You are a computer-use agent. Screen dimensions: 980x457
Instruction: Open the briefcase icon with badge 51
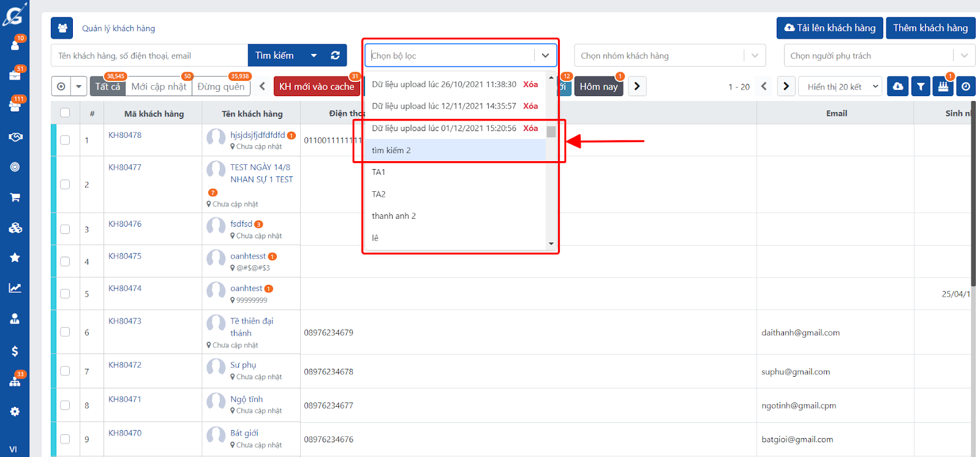coord(15,75)
